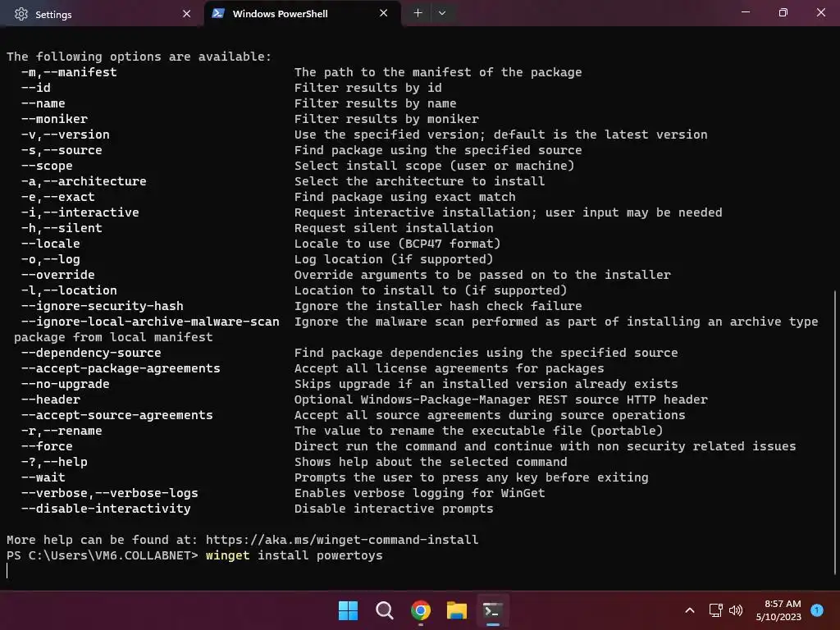Click the aka.ms/winget-command-install URL
Viewport: 840px width, 630px height.
pos(342,540)
